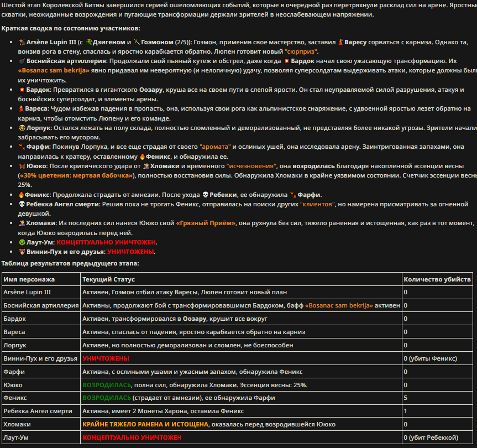Click the fire emoji starting the Феникс bullet
Screen dimensions: 477x448
point(22,195)
